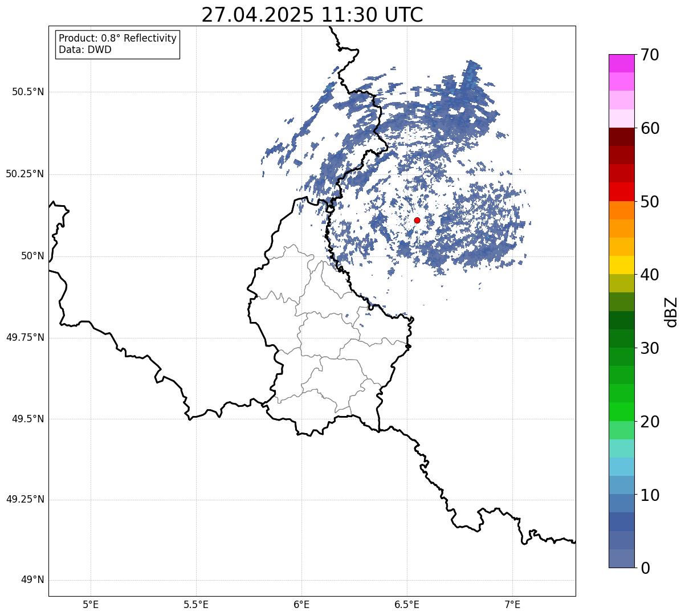The image size is (685, 616).
Task: Click the colorbar tick label 10
Action: point(650,495)
